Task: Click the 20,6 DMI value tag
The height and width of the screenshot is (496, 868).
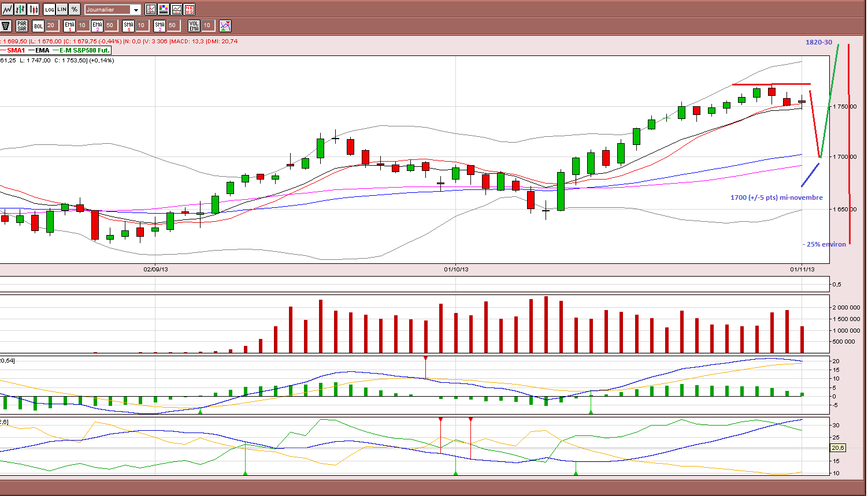Action: (838, 448)
